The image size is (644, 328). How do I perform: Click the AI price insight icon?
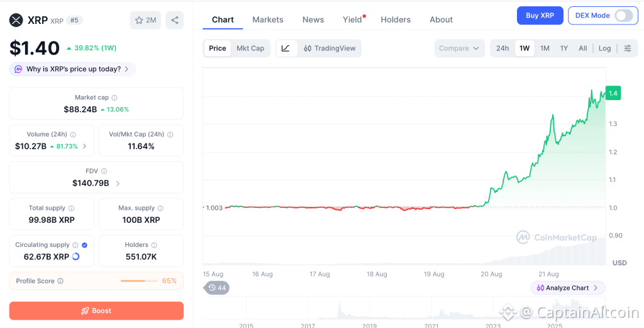18,69
